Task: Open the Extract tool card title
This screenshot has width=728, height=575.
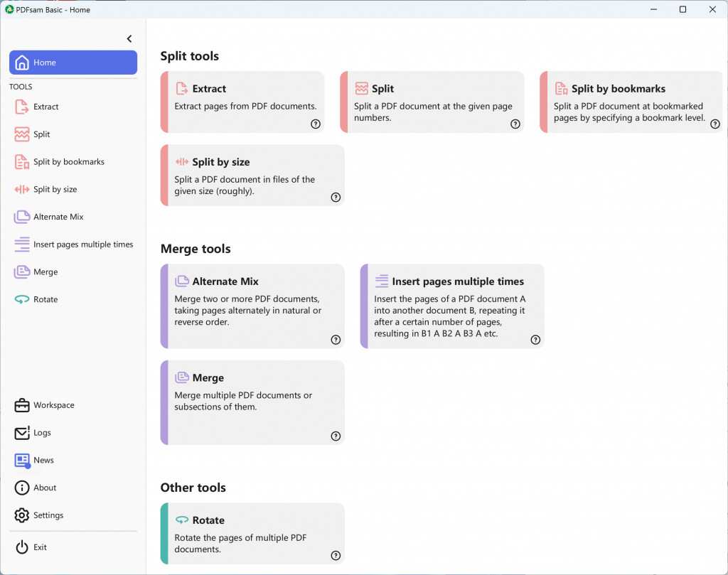Action: [x=210, y=89]
